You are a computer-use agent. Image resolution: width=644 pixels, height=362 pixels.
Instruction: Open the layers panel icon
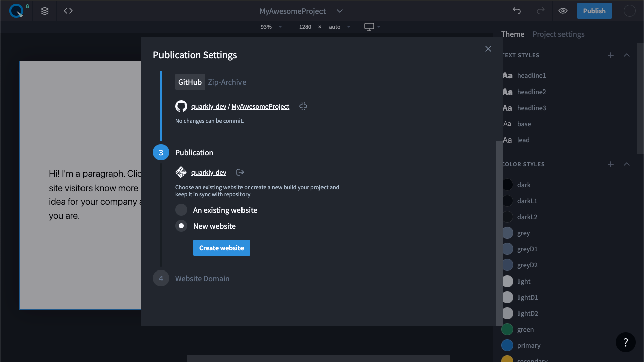(45, 11)
